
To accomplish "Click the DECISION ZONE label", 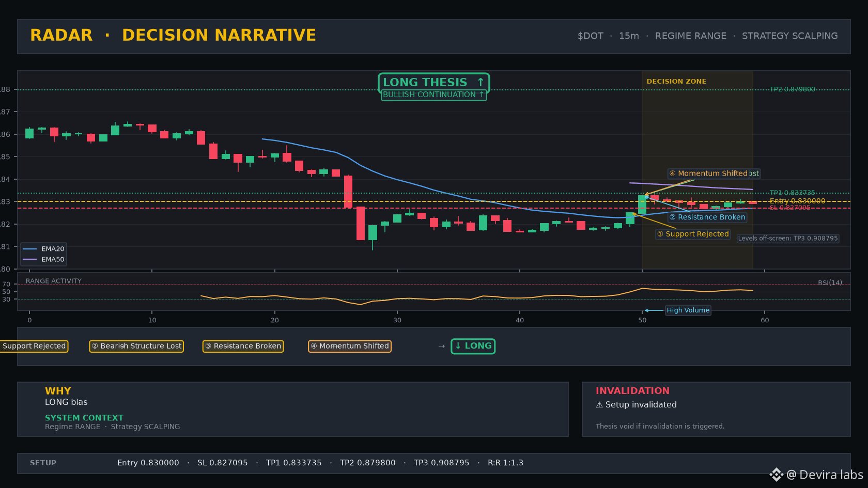I will (676, 82).
